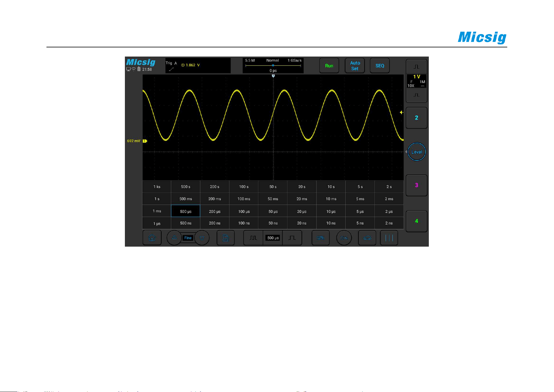Select the 2 ns time base
Screen dimensions: 554x392
[389, 223]
